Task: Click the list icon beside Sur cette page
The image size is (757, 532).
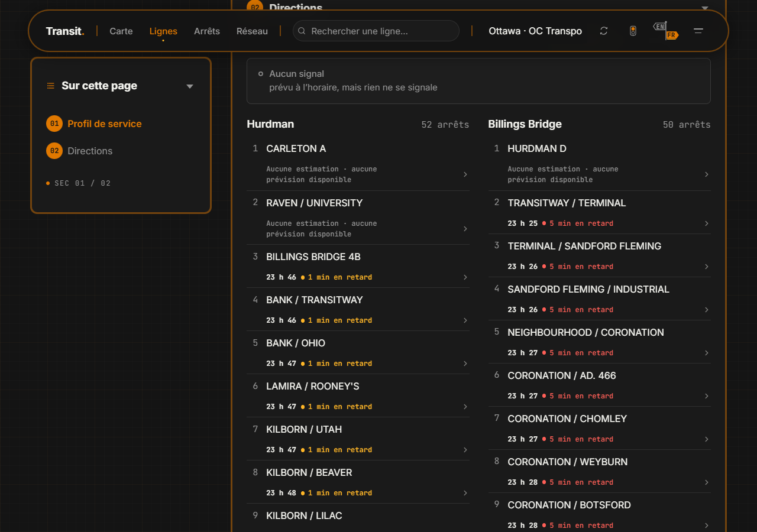Action: coord(51,86)
